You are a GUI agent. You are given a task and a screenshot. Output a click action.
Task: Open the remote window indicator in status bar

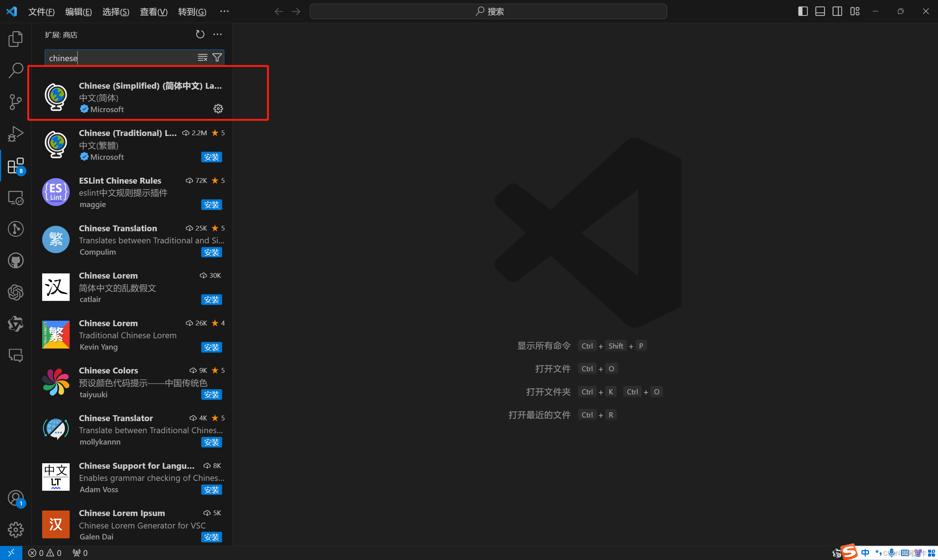pyautogui.click(x=11, y=553)
